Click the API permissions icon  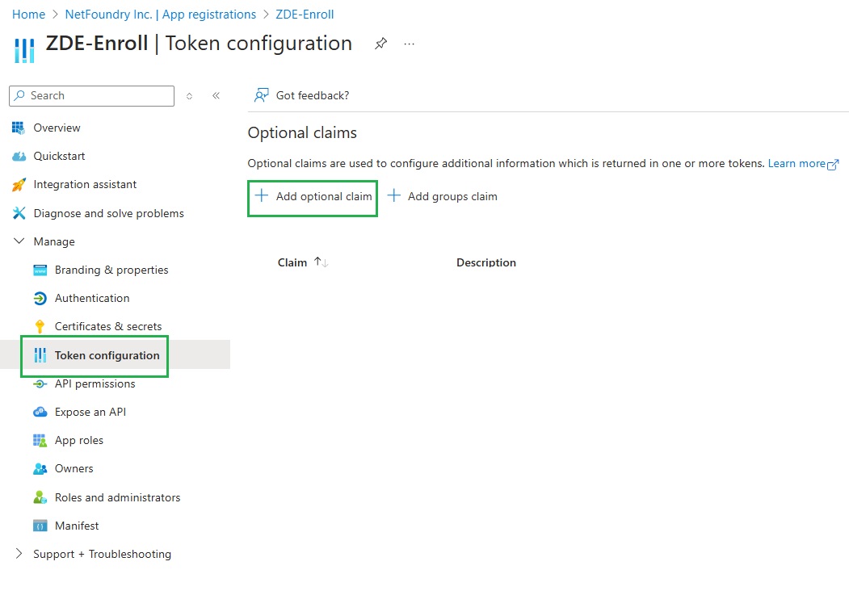(x=40, y=383)
